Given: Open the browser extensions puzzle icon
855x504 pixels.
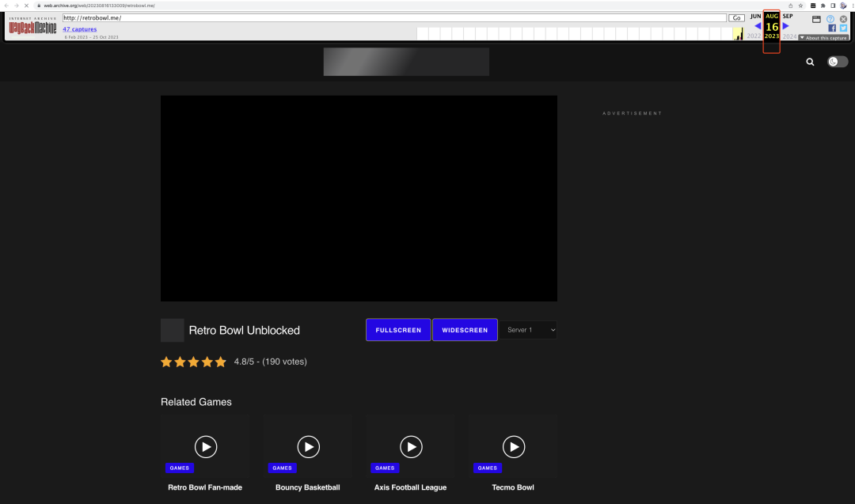Looking at the screenshot, I should (823, 6).
